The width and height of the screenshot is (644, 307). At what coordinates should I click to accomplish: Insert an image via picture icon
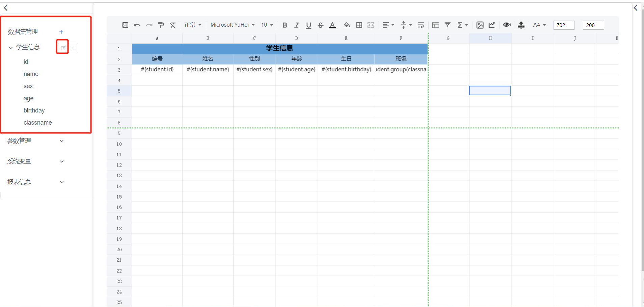pyautogui.click(x=480, y=25)
